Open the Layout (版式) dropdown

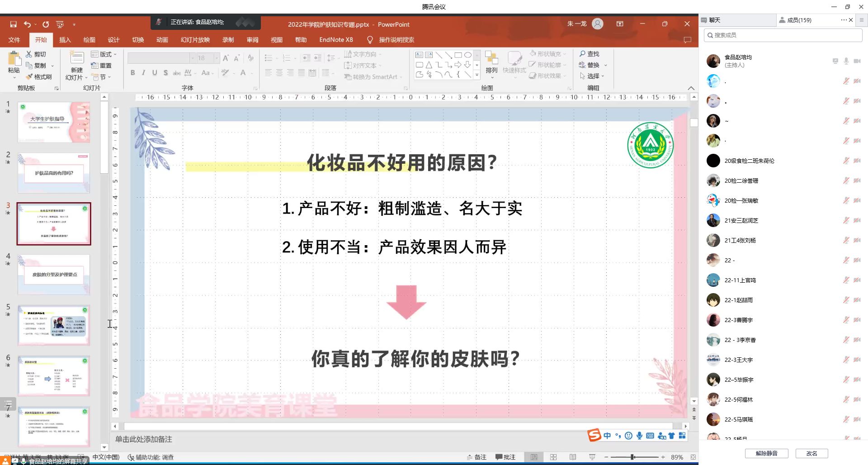[104, 54]
